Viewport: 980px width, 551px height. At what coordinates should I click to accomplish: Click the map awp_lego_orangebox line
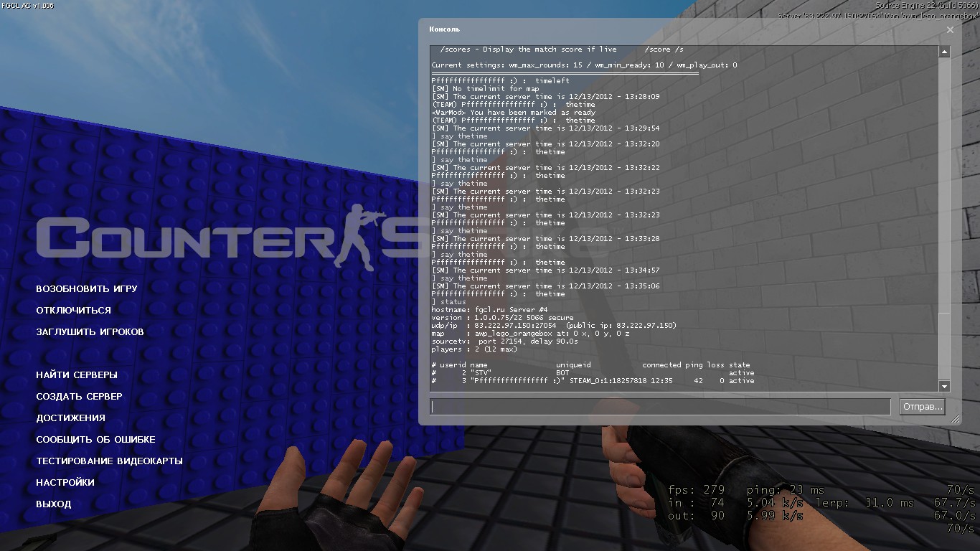click(530, 334)
